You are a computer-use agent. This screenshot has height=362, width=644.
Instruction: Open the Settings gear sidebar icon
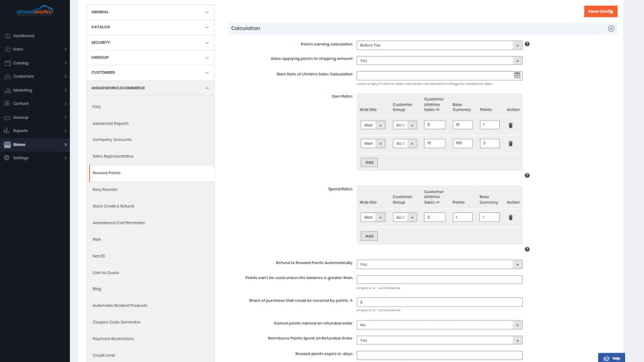coord(8,158)
